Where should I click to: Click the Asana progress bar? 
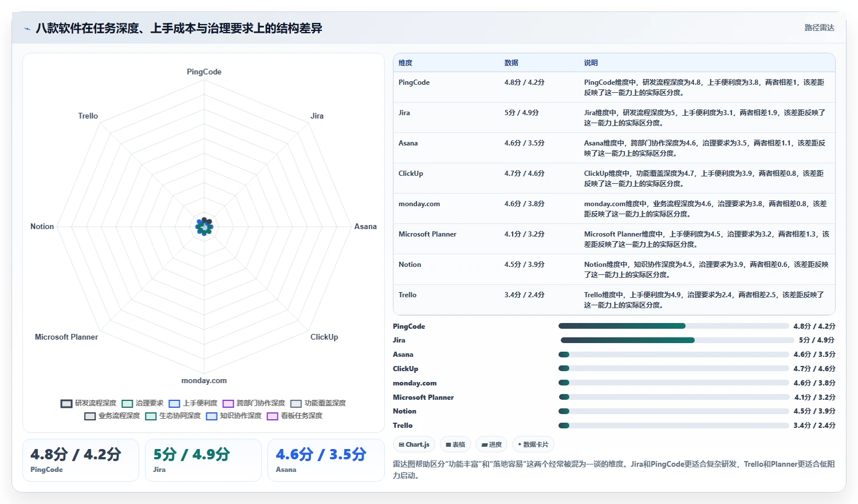click(x=674, y=355)
